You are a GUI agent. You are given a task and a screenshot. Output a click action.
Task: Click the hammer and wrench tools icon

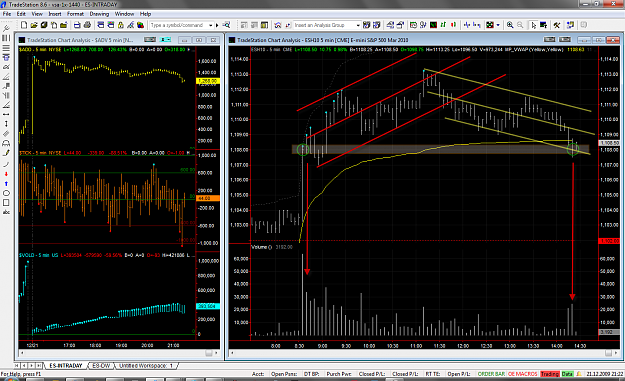coord(557,25)
